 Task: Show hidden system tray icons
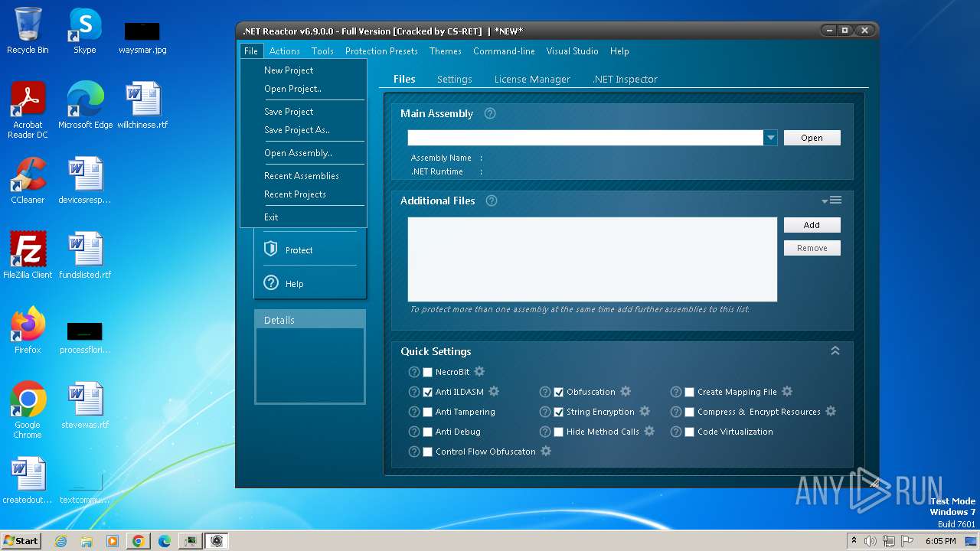click(x=854, y=541)
